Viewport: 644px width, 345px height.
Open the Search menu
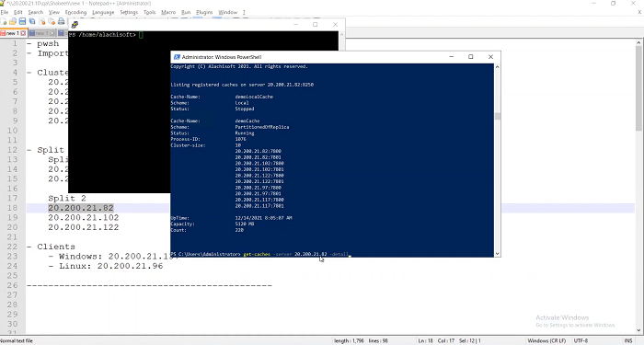click(x=36, y=12)
